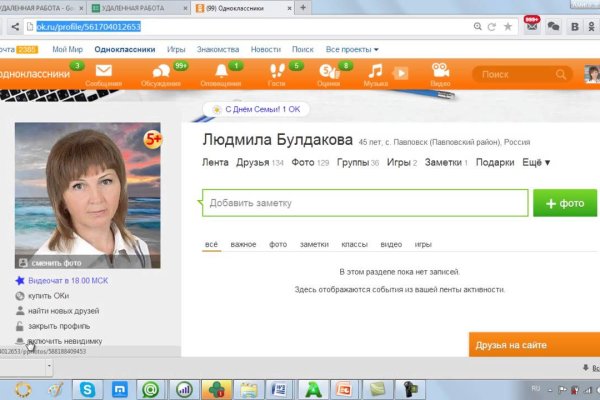Select the Друзья profile tab
This screenshot has height=400, width=600.
tap(252, 162)
